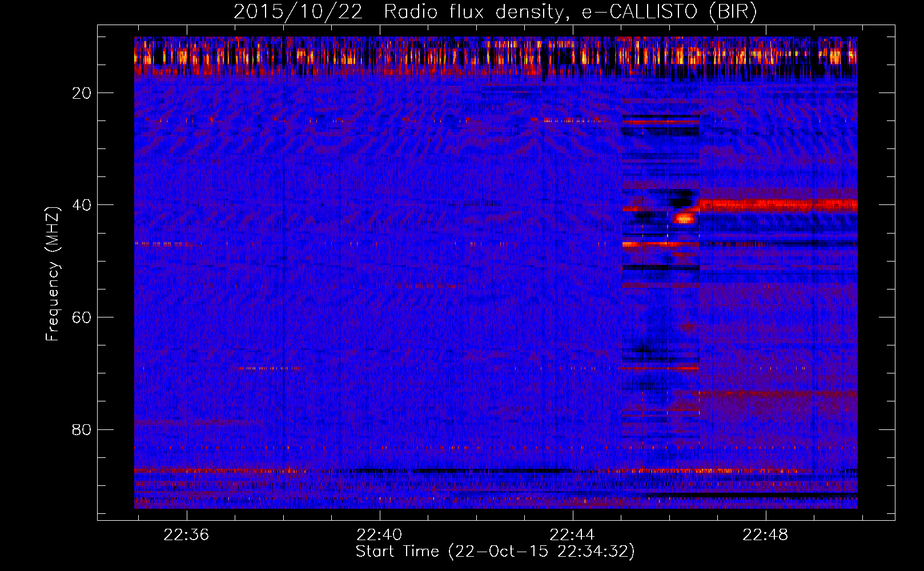The width and height of the screenshot is (924, 571).
Task: Click the 40 MHz frequency tick label
Action: [x=82, y=205]
